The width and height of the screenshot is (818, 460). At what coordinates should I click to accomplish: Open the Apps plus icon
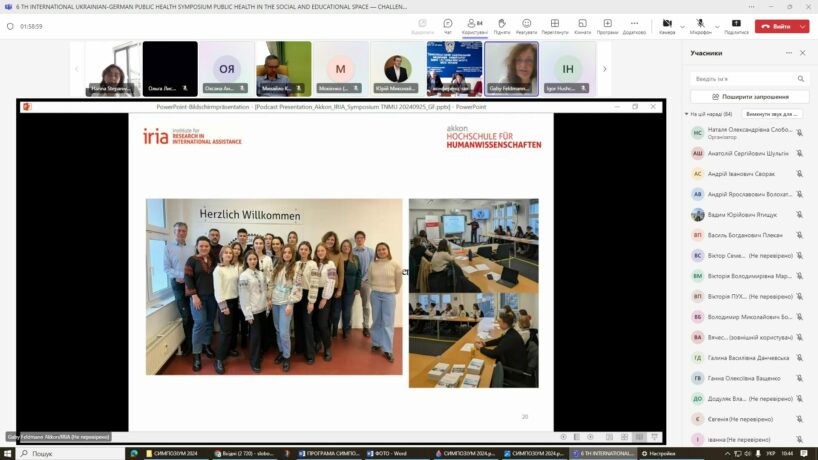tap(607, 25)
